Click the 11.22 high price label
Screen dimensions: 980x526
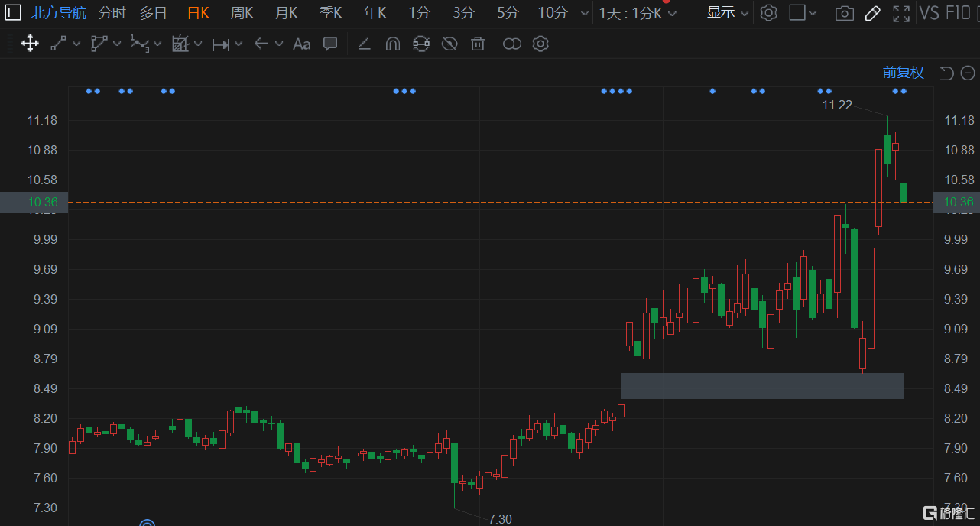(x=837, y=105)
